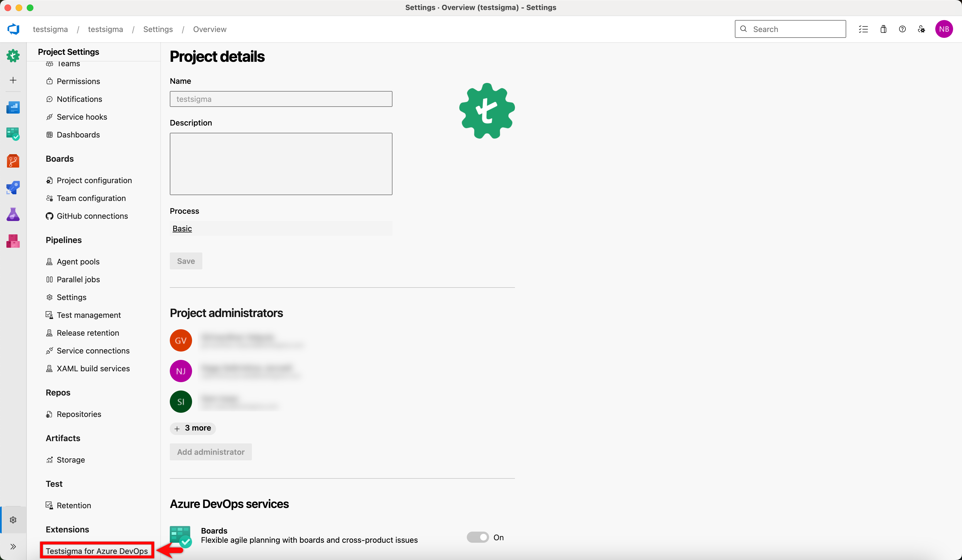Click the NJ administrator avatar
This screenshot has height=560, width=962.
click(181, 371)
